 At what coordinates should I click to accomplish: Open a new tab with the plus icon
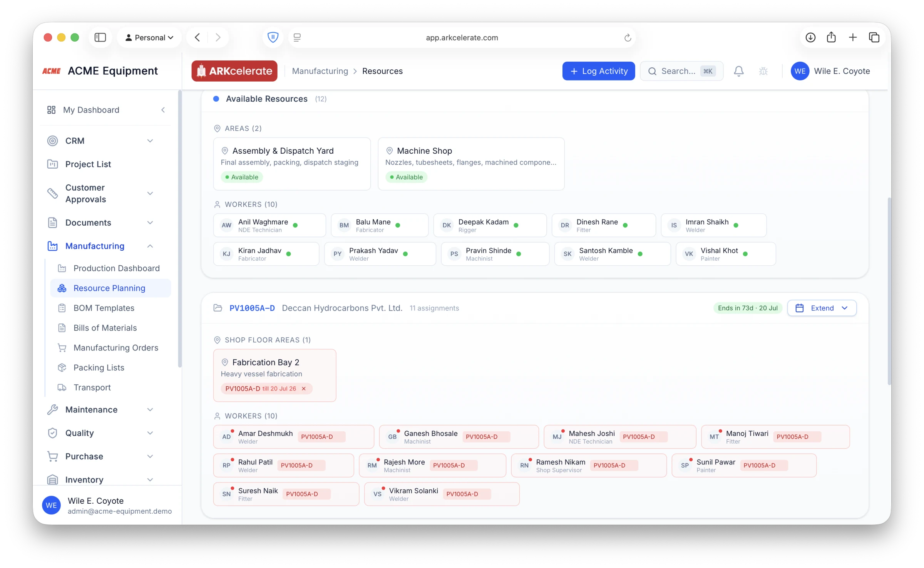(853, 37)
